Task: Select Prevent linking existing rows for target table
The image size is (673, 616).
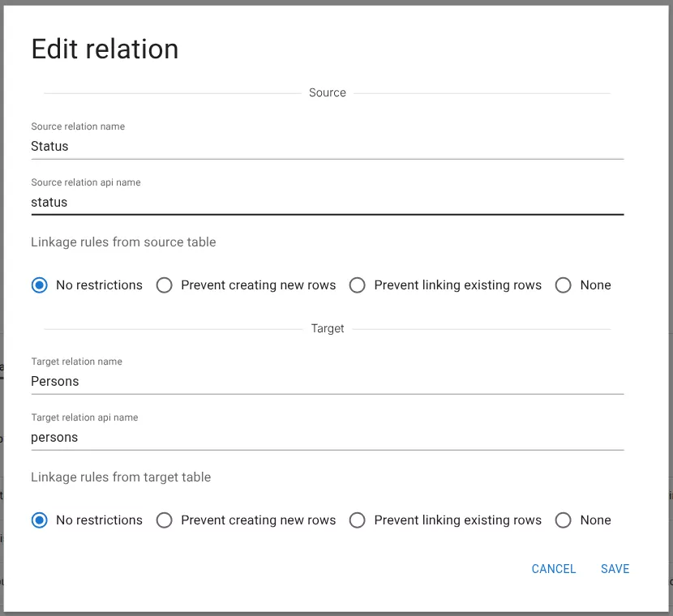Action: click(358, 520)
